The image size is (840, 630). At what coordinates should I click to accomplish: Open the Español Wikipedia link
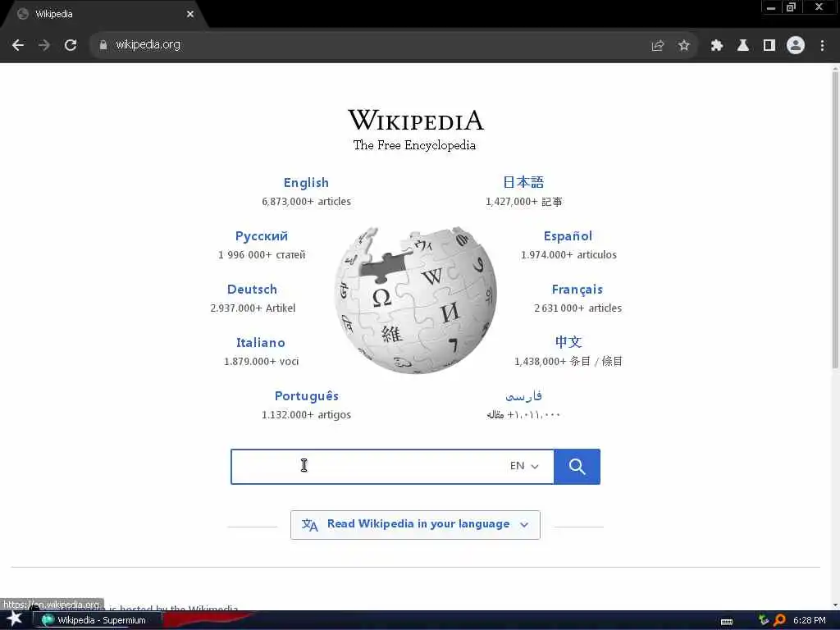pos(568,236)
